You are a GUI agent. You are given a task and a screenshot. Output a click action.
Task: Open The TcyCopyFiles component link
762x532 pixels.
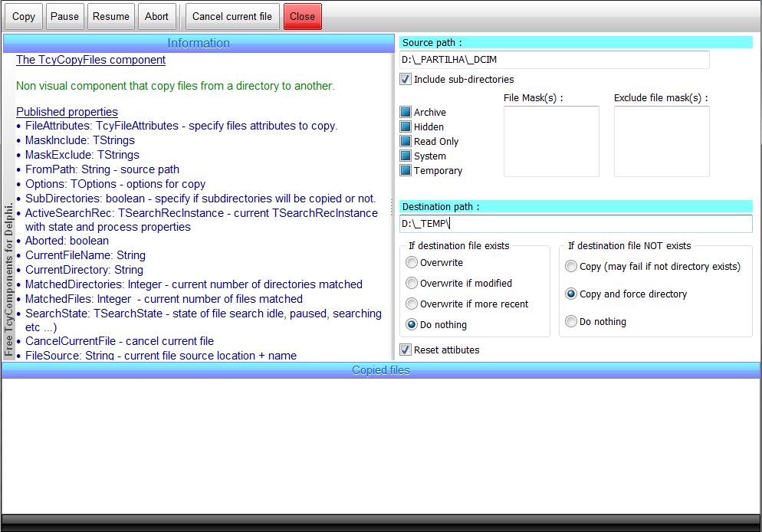pyautogui.click(x=90, y=60)
